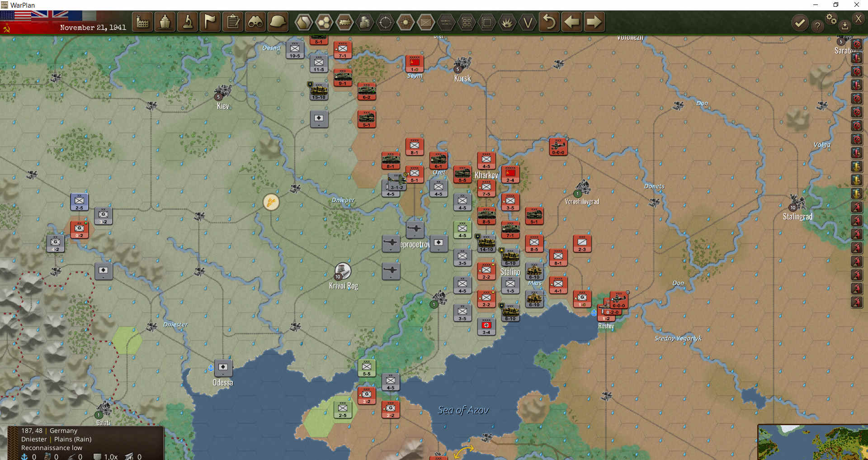Save game with the download icon
Screen dimensions: 868x460
pos(844,26)
